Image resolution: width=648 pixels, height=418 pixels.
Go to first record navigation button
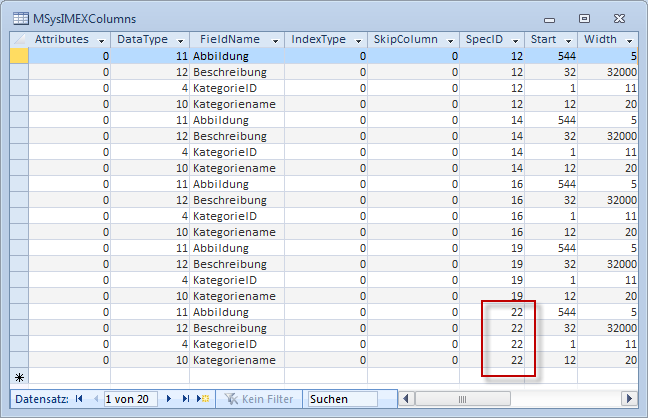point(79,399)
